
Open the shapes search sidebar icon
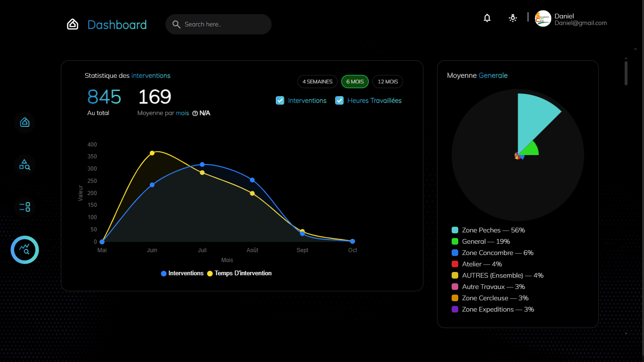[x=25, y=165]
